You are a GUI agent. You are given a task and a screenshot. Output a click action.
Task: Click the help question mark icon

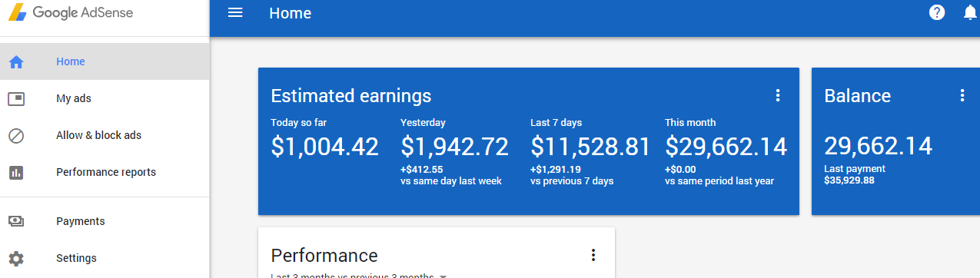(x=937, y=12)
